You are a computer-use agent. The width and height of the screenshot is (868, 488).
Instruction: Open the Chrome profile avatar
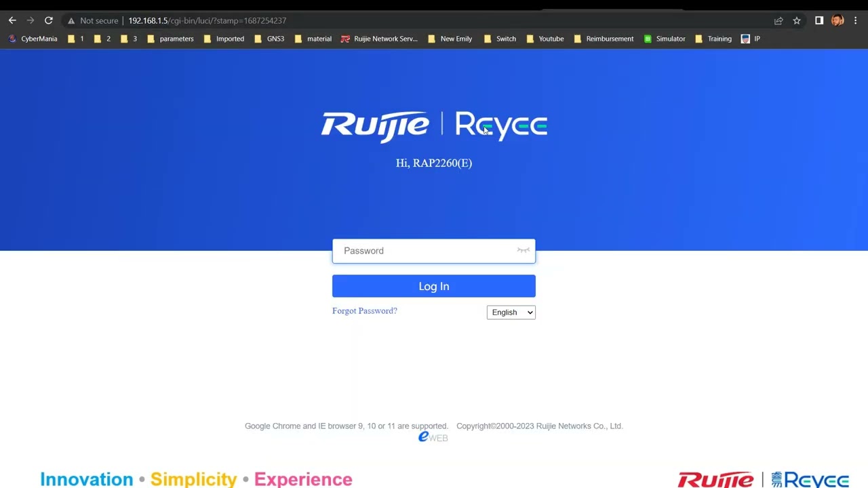(x=837, y=20)
